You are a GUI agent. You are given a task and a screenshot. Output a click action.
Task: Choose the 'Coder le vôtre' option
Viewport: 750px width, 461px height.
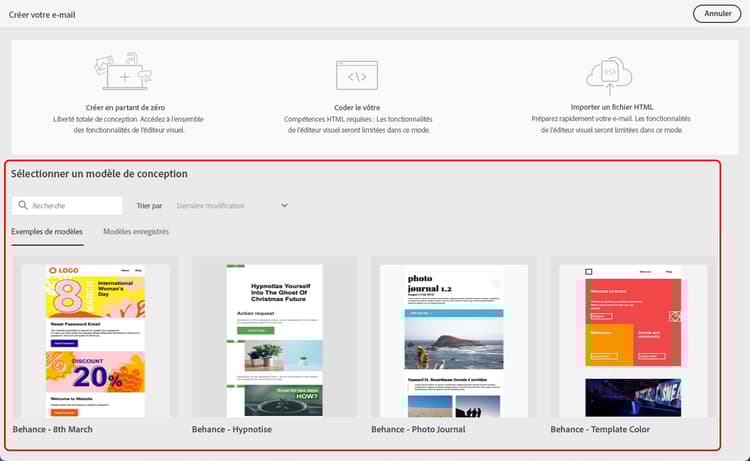coord(357,98)
